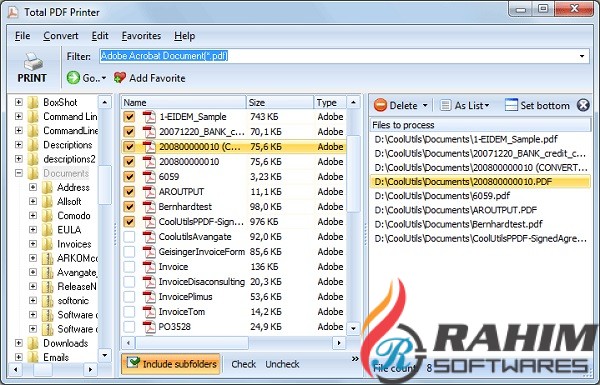The height and width of the screenshot is (385, 600).
Task: Click the PDF icon of InvoiceTom
Action: (x=149, y=312)
